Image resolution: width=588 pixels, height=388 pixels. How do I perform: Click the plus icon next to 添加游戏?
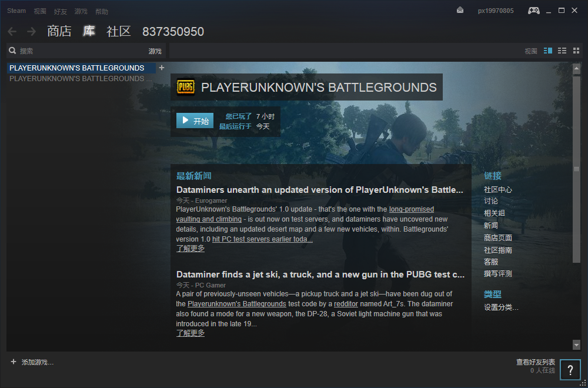point(14,362)
